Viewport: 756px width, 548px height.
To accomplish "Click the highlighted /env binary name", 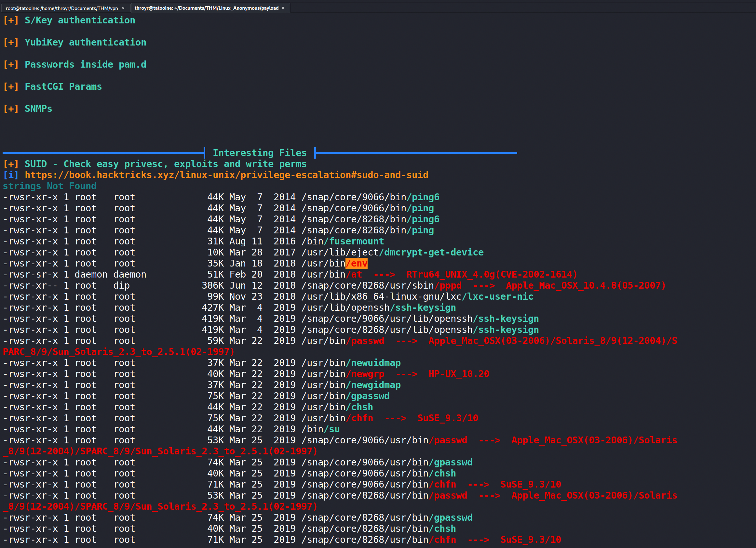I will click(356, 263).
